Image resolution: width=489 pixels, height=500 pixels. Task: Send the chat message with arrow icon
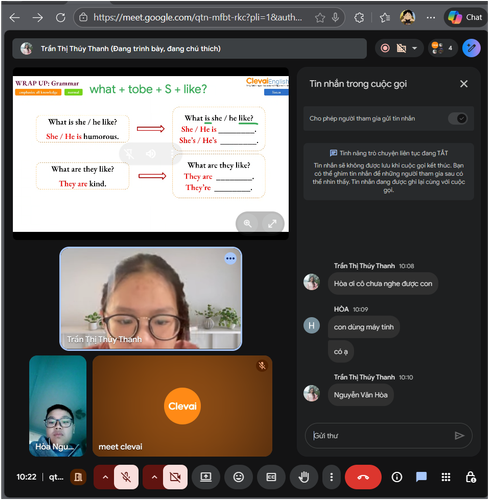(459, 435)
